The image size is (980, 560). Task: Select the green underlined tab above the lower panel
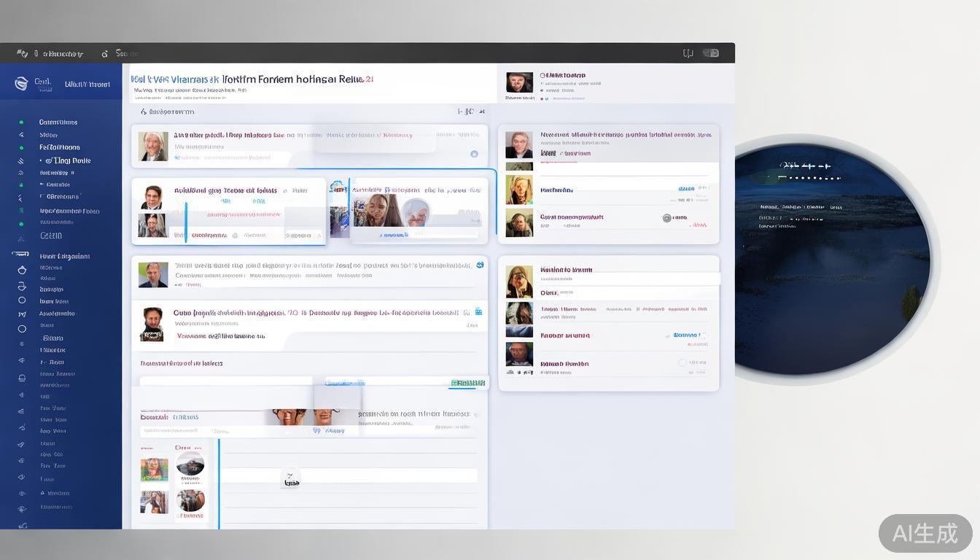467,383
